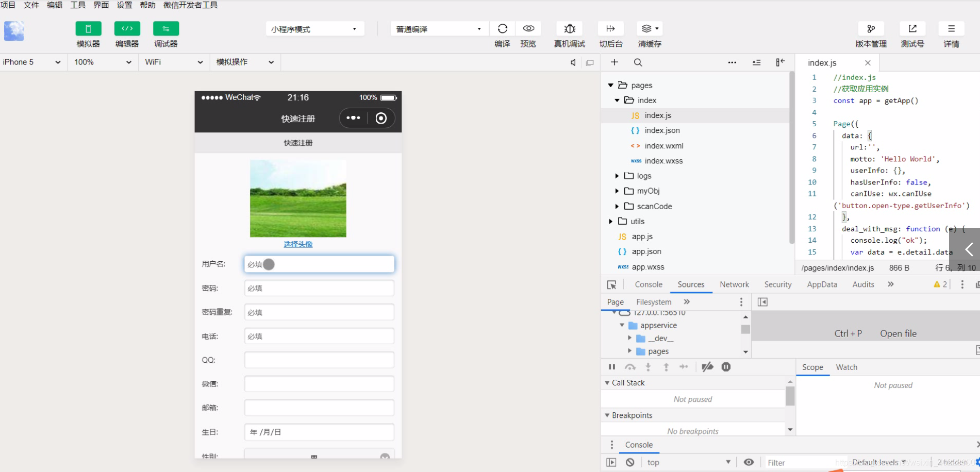Open 版本管理 version control
Image resolution: width=980 pixels, height=472 pixels.
coord(871,28)
